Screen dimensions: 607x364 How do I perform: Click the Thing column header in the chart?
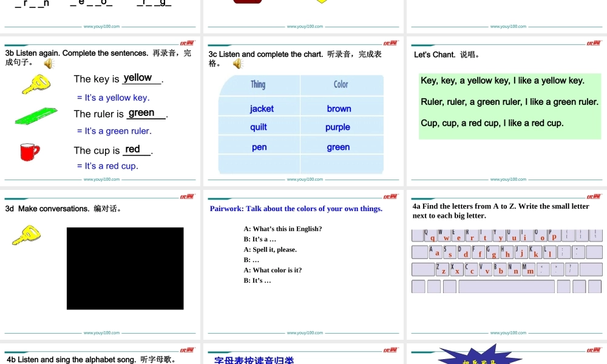click(258, 85)
